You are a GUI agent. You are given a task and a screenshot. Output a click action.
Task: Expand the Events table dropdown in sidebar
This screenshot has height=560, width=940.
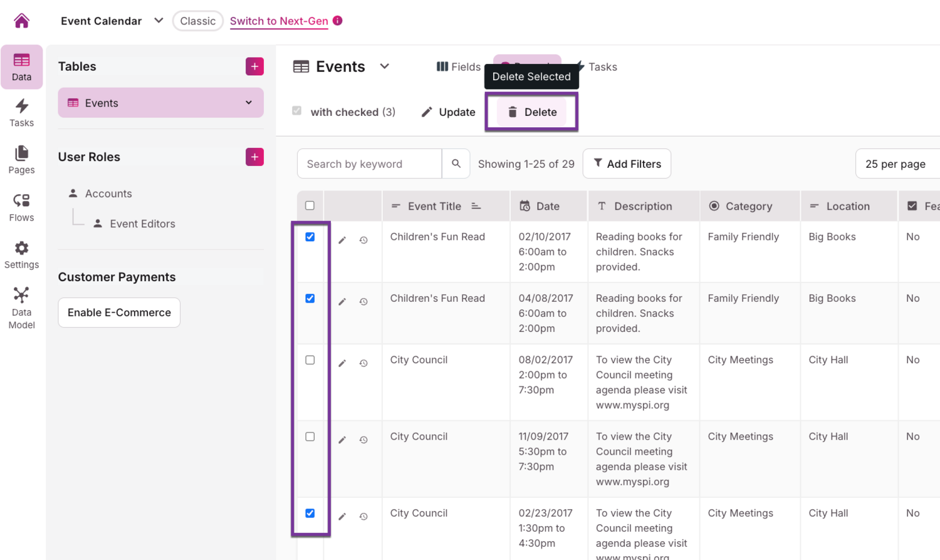(x=249, y=103)
